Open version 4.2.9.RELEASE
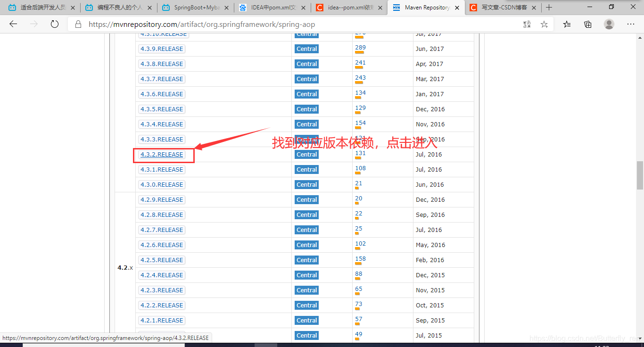This screenshot has width=644, height=347. tap(162, 199)
